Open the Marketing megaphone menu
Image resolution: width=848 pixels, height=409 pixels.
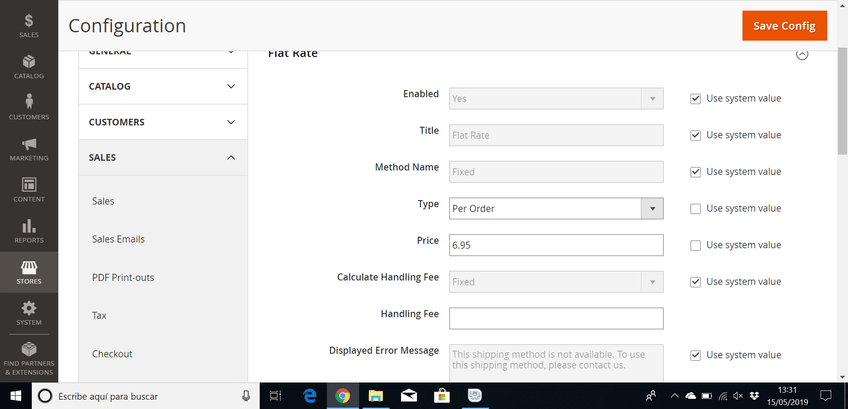pyautogui.click(x=28, y=148)
